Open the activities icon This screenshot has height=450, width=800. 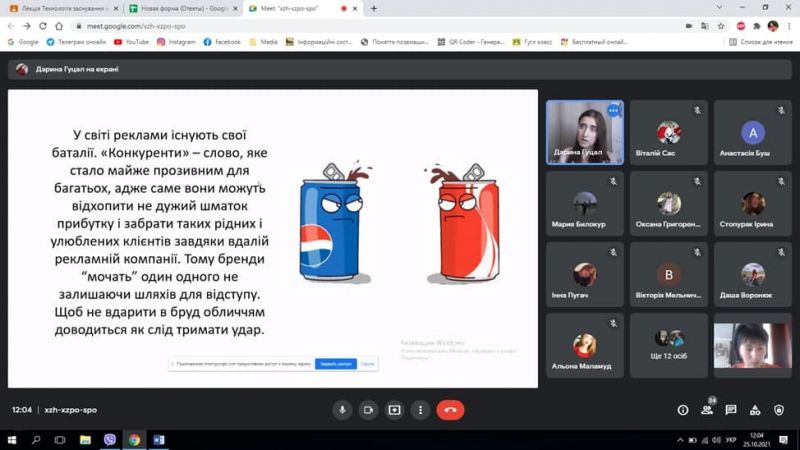point(755,410)
